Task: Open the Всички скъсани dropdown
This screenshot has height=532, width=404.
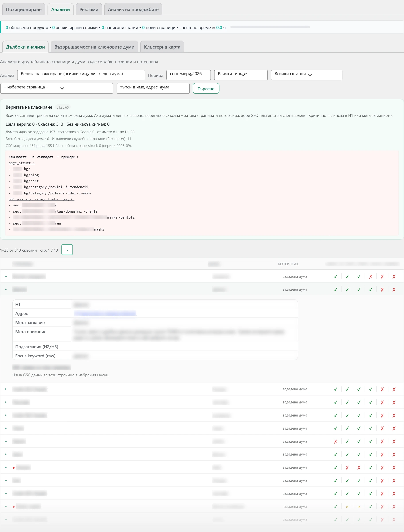Action: click(307, 75)
